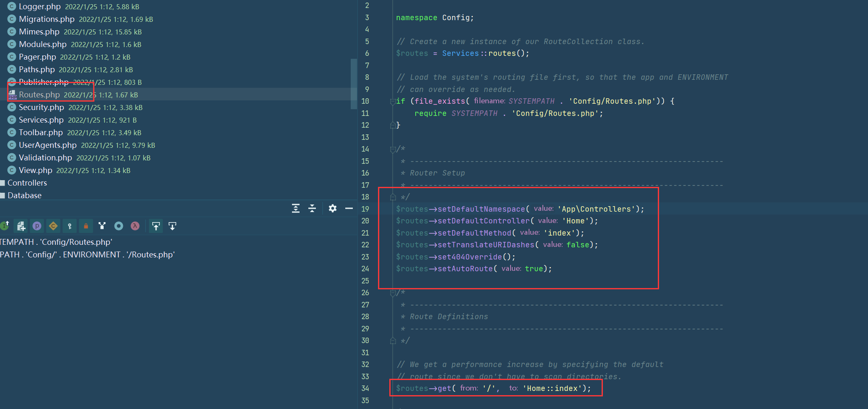Toggle the orange lock Non-Public filter
Screen dimensions: 868x409
pyautogui.click(x=86, y=226)
